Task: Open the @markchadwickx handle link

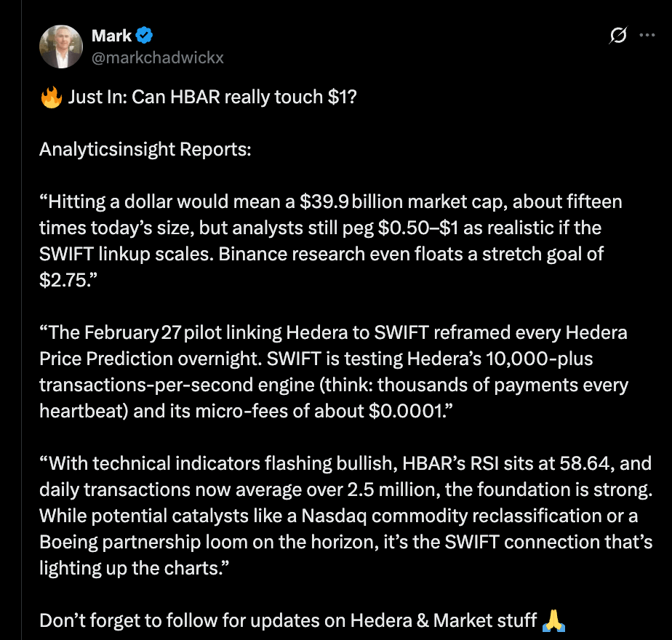Action: (158, 58)
